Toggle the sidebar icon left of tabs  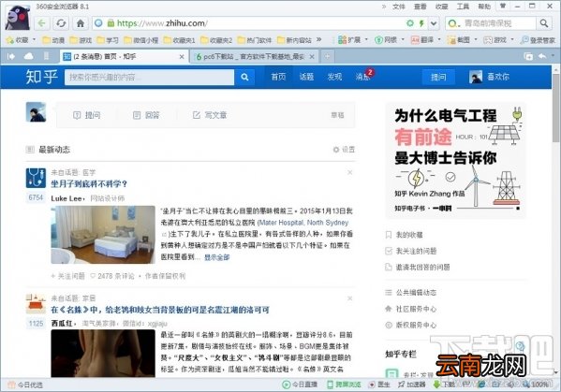(11, 56)
